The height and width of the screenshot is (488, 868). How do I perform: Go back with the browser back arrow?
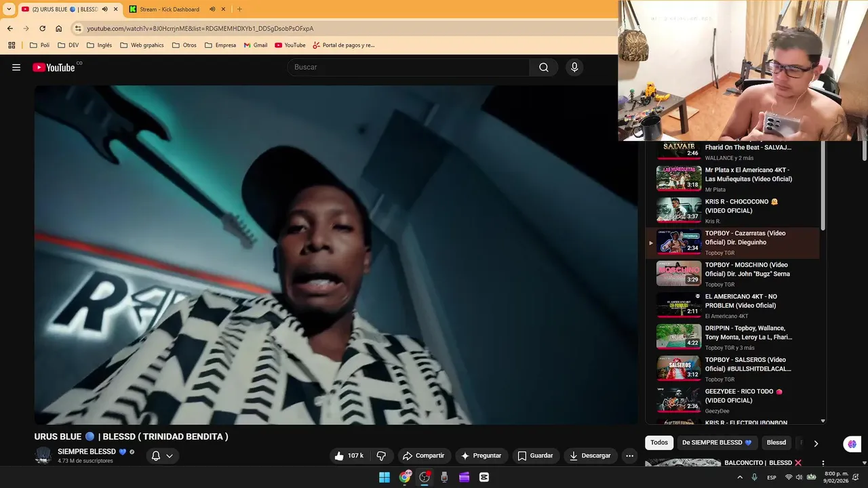10,28
